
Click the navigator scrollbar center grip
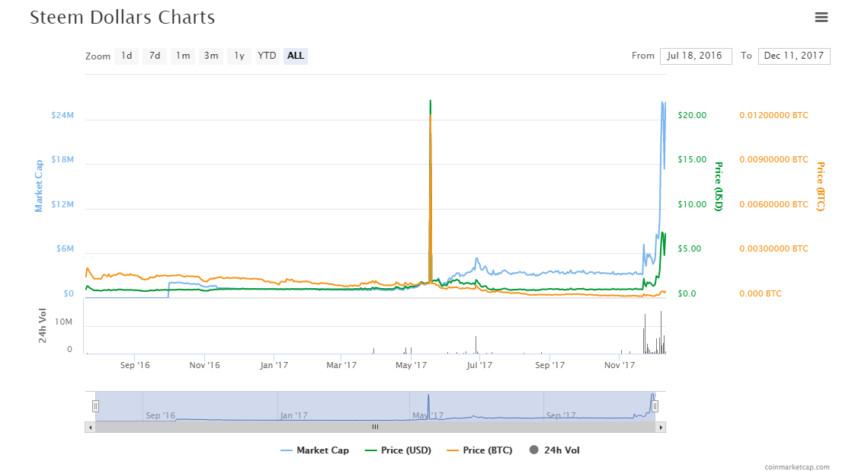[x=376, y=428]
